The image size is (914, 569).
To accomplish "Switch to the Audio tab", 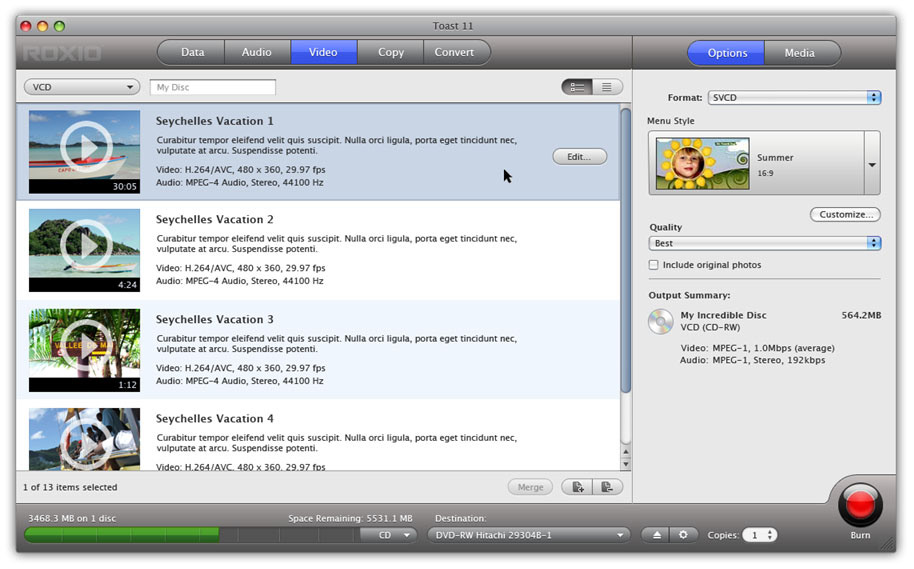I will [x=257, y=52].
